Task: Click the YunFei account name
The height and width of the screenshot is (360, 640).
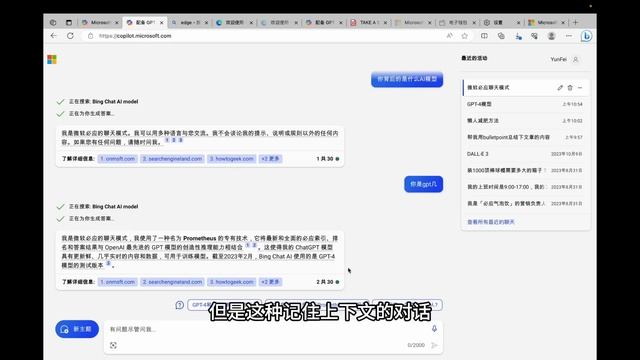Action: tap(558, 59)
